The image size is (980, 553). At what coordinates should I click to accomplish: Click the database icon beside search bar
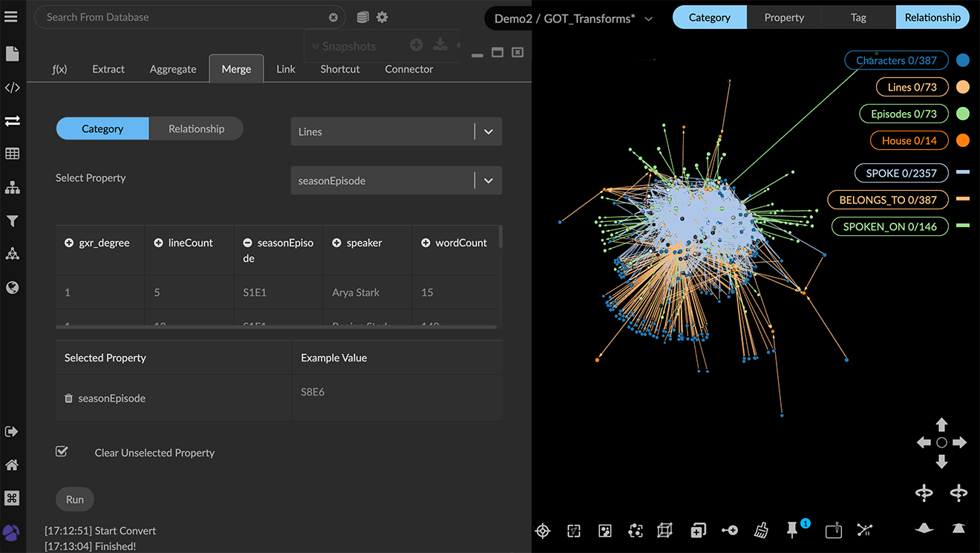tap(362, 17)
